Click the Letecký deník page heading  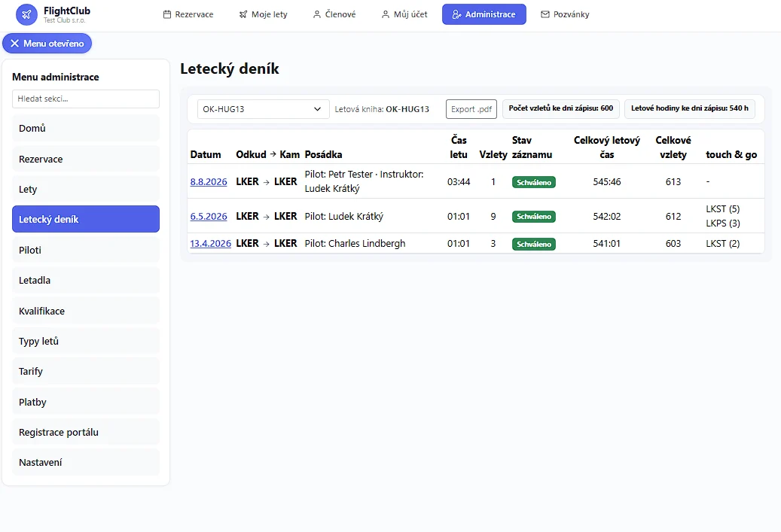point(230,68)
